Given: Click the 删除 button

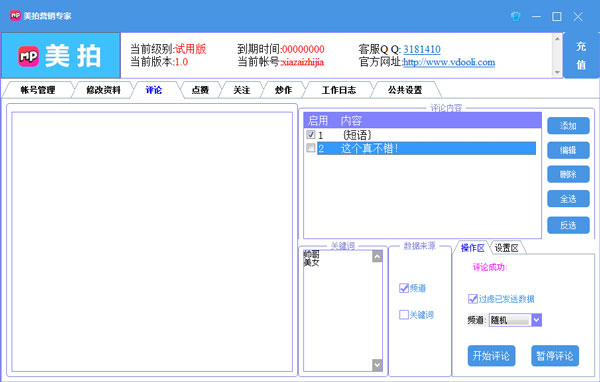Looking at the screenshot, I should (x=568, y=175).
